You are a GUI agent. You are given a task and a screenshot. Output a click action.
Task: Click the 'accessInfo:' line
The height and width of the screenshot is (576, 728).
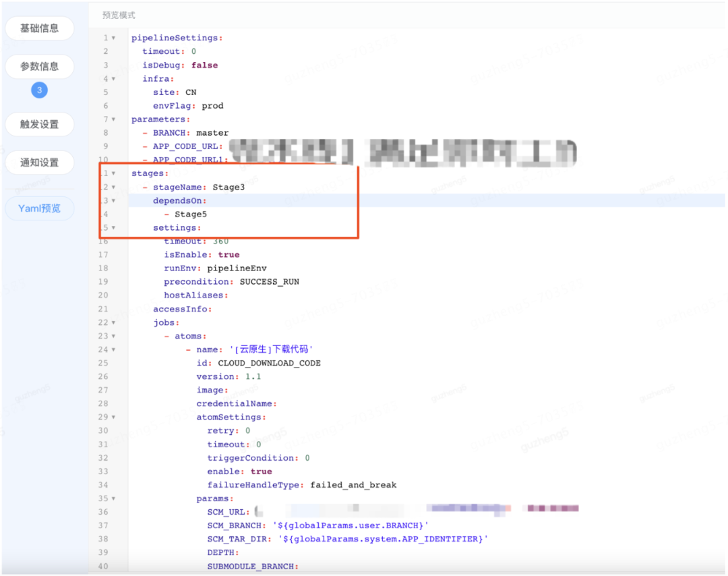pos(183,309)
